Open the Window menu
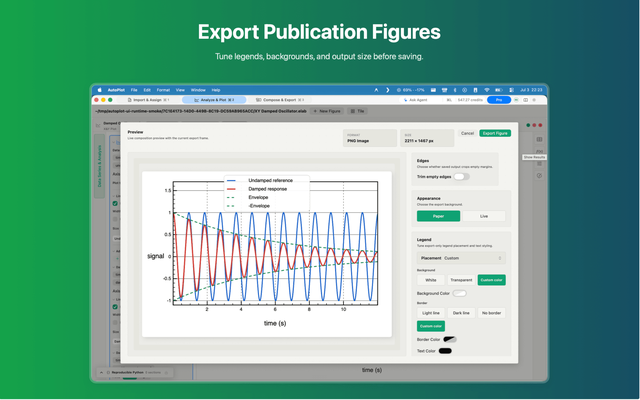 point(198,90)
